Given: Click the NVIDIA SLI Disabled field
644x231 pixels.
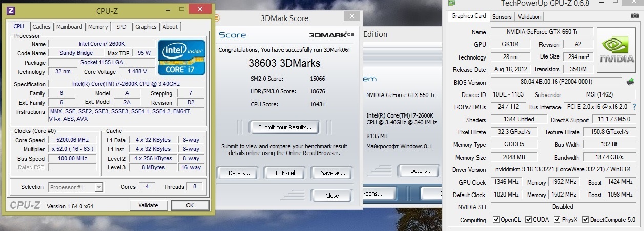Looking at the screenshot, I should [563, 207].
